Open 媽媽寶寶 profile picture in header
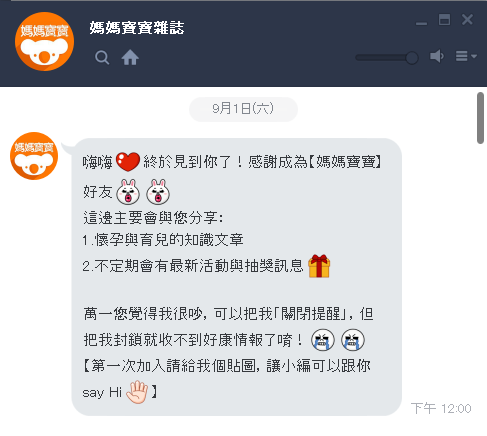This screenshot has height=436, width=487. (x=44, y=42)
